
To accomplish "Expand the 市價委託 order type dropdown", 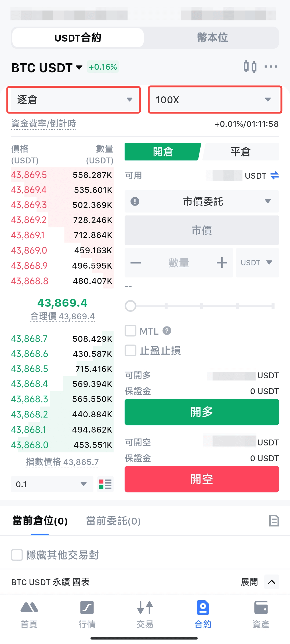I will [202, 201].
